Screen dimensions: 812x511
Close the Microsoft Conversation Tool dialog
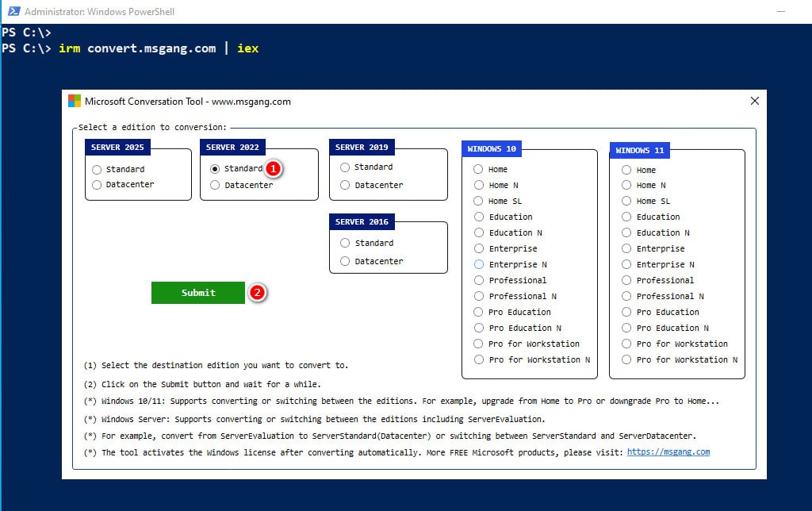pyautogui.click(x=755, y=101)
